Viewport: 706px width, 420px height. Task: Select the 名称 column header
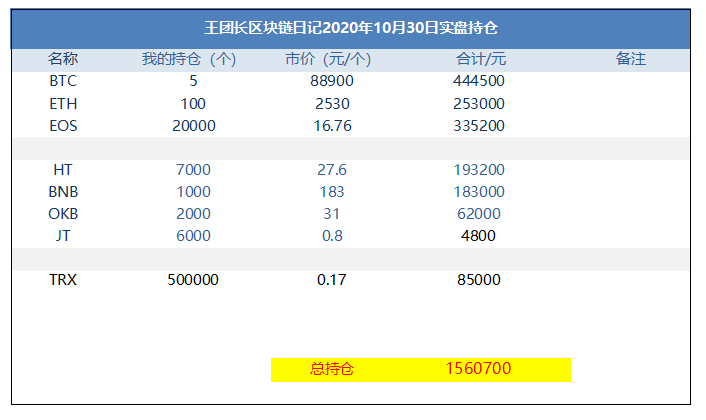click(x=63, y=59)
